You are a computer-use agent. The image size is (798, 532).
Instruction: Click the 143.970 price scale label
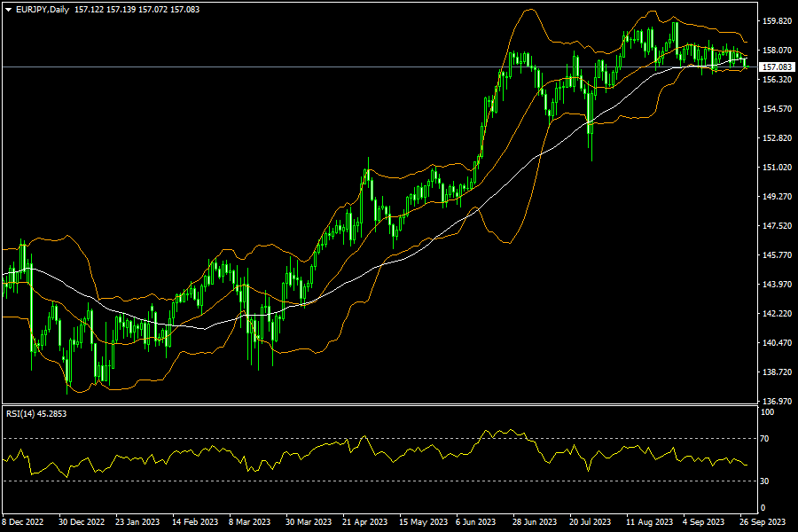[777, 285]
